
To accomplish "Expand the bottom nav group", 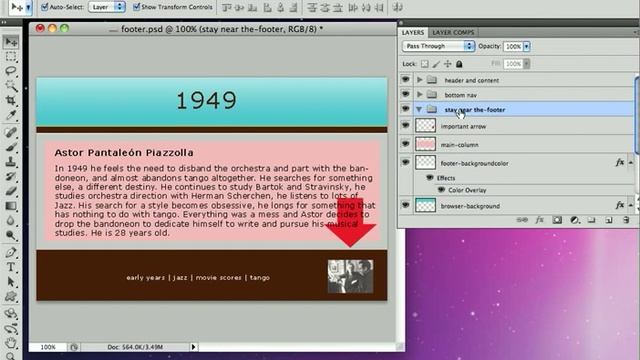I will pyautogui.click(x=419, y=95).
